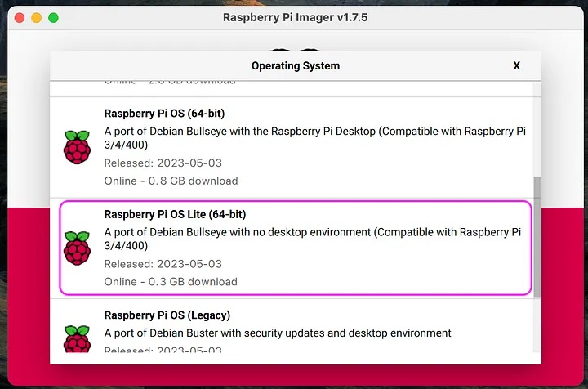The image size is (588, 389).
Task: Click the vertical scrollbar thumb in OS list
Action: coord(537,237)
